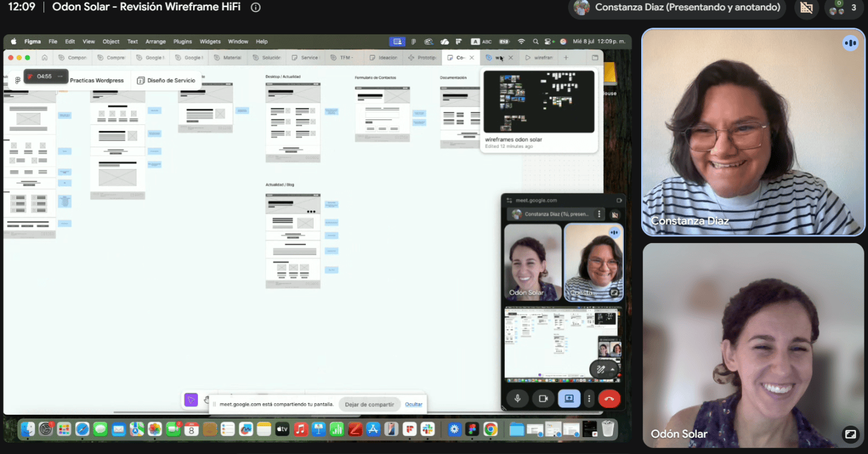Expand the arrow beside the annotation pen
Image resolution: width=868 pixels, height=454 pixels.
pos(613,370)
